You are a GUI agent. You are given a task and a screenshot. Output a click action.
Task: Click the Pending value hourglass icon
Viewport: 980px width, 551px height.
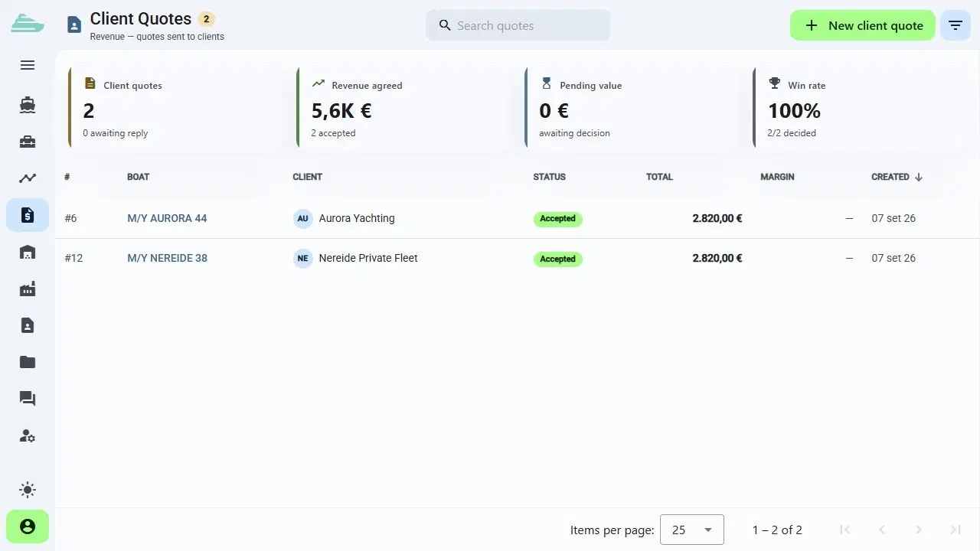(546, 83)
